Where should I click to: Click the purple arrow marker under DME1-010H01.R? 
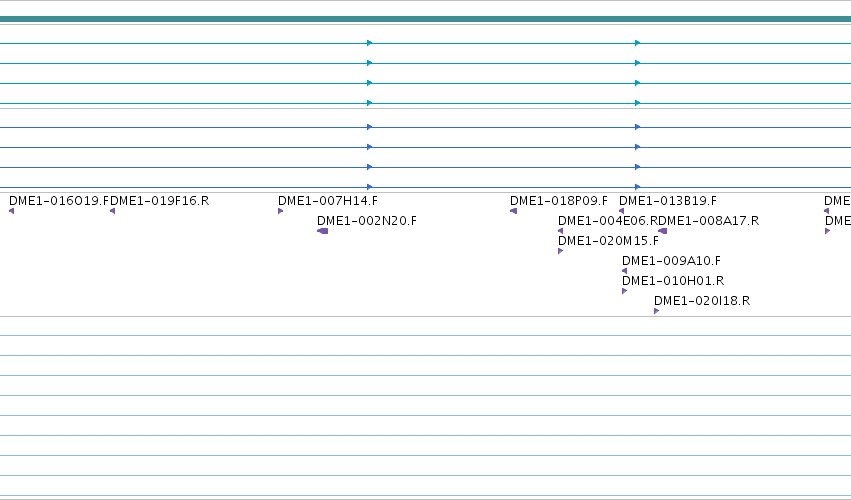pos(625,291)
